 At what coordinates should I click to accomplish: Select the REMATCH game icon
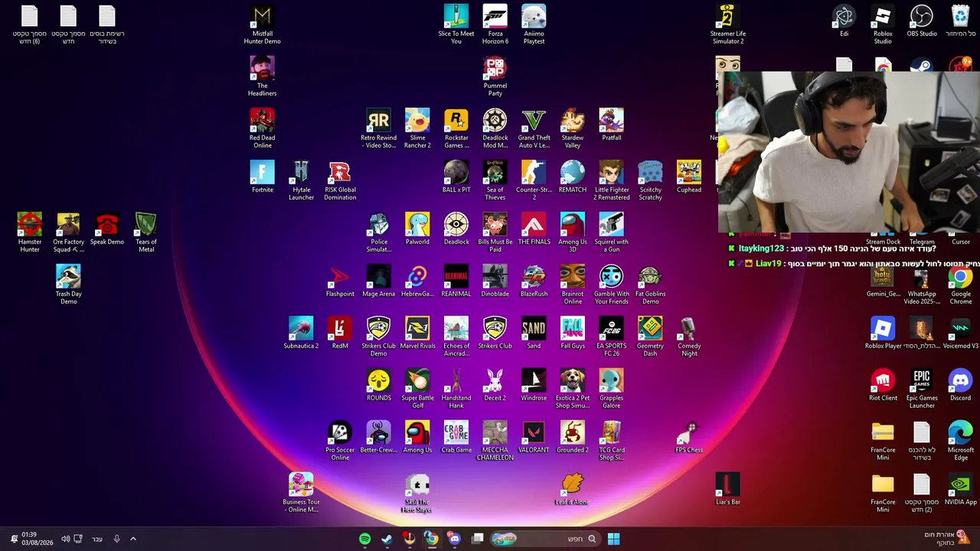572,177
